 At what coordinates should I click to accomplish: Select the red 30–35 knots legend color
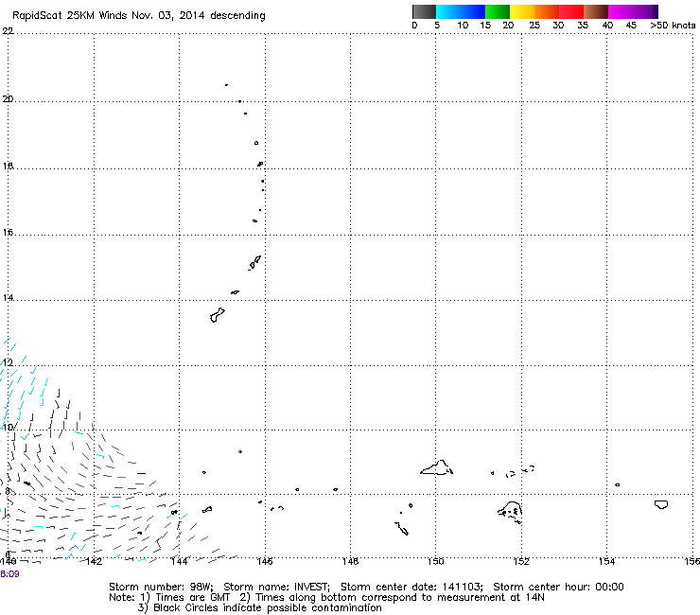pos(571,11)
